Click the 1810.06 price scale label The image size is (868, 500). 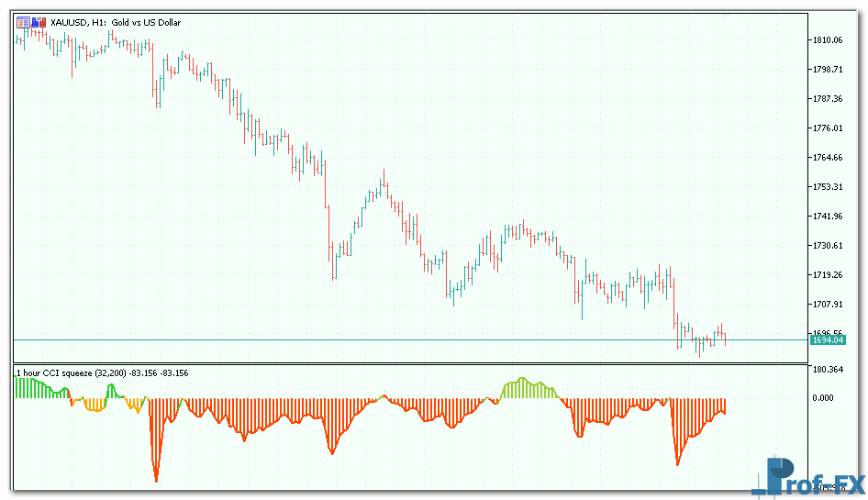tap(827, 39)
